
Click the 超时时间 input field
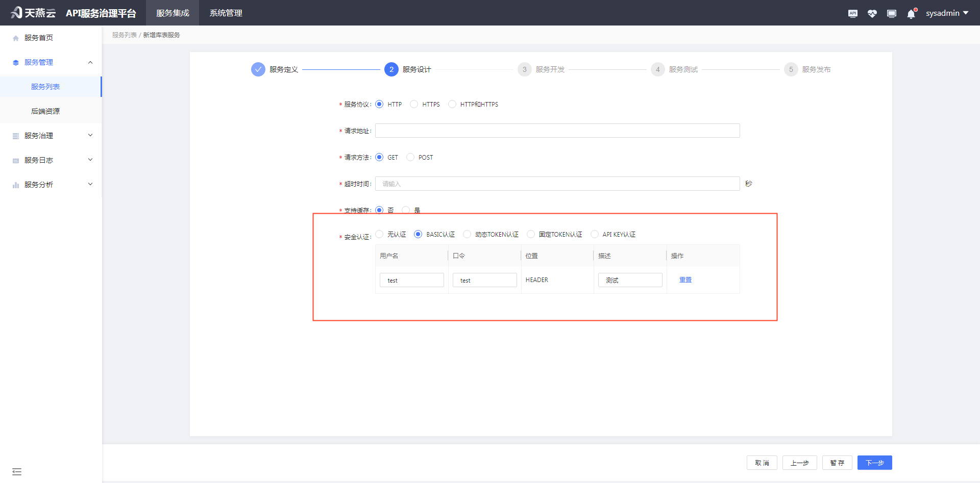pyautogui.click(x=557, y=184)
